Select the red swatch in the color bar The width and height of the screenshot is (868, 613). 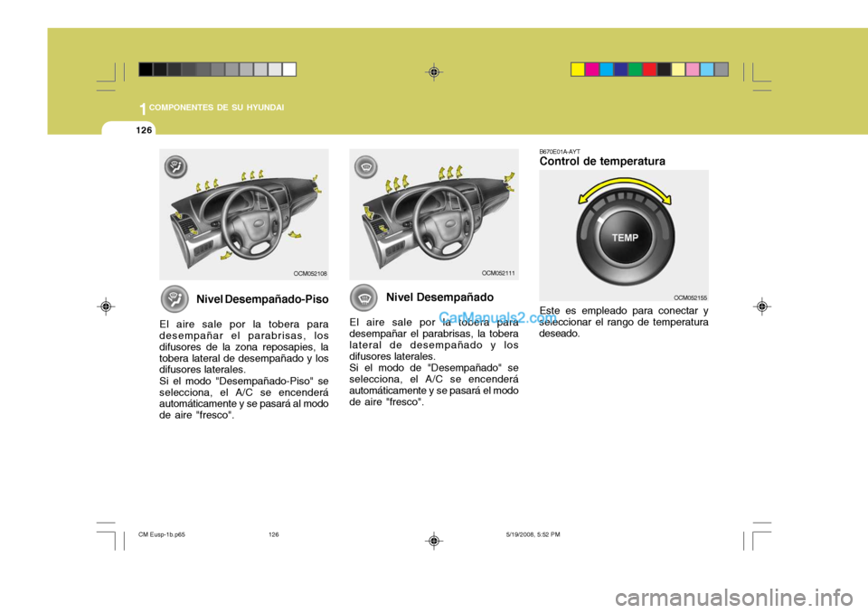coord(650,70)
